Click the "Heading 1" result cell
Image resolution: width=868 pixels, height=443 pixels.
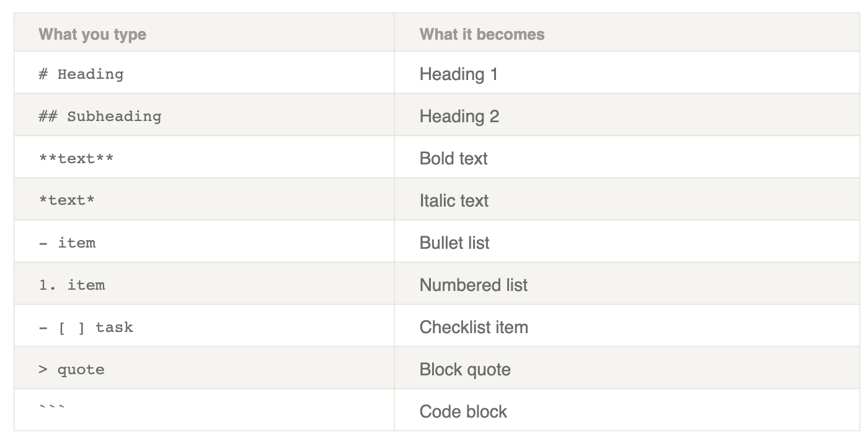coord(458,74)
